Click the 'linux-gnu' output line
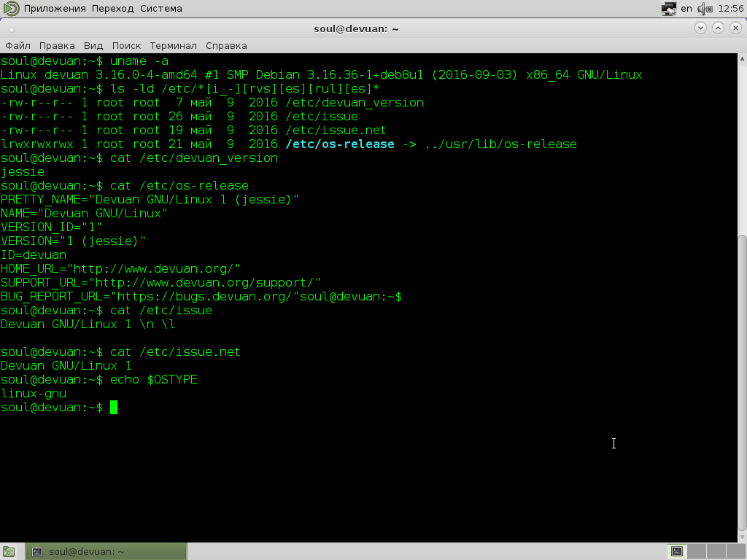Image resolution: width=747 pixels, height=560 pixels. click(x=34, y=393)
